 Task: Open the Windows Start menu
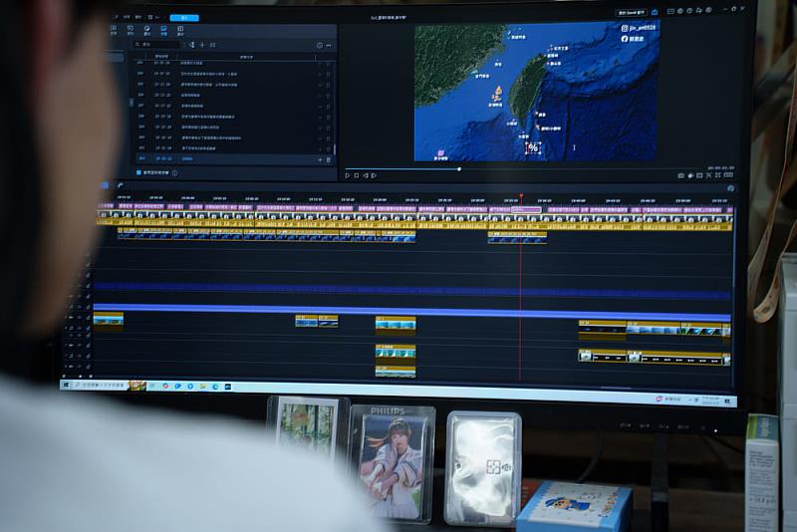pyautogui.click(x=67, y=385)
